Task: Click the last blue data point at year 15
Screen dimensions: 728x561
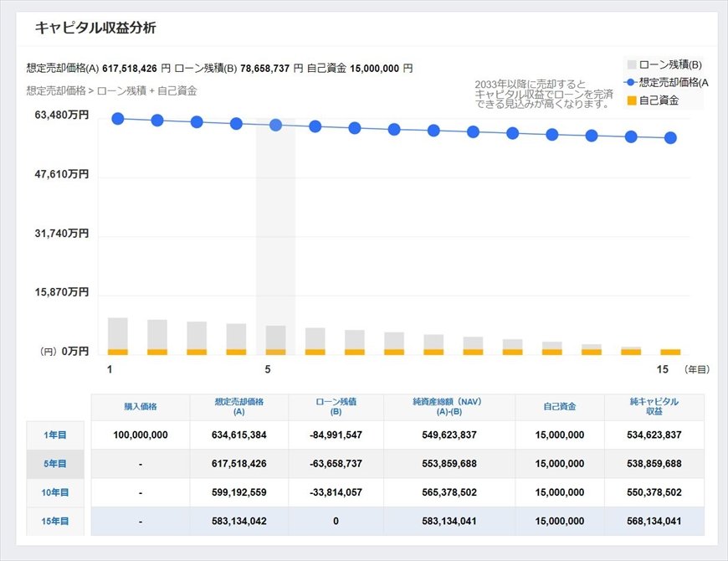Action: [x=670, y=138]
